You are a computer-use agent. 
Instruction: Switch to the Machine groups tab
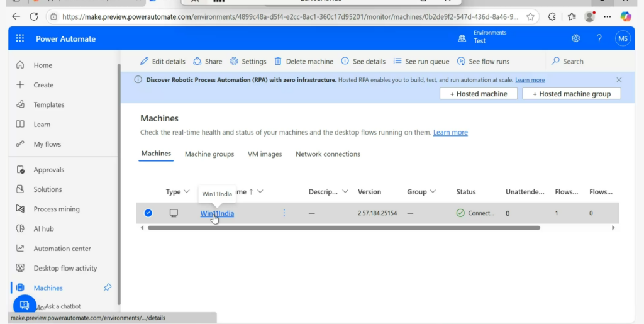click(209, 154)
